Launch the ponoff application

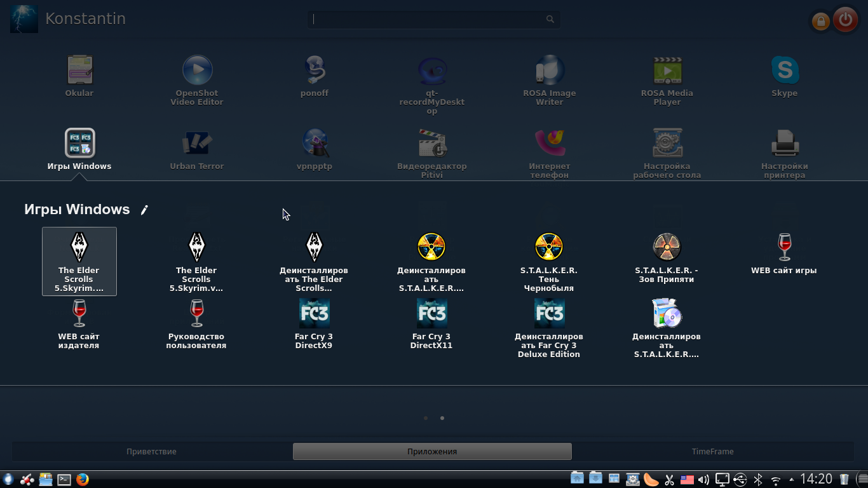(315, 76)
